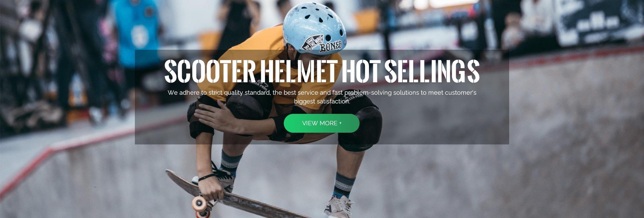
Task: Click the skateboard deck in the banner
Action: tap(231, 194)
